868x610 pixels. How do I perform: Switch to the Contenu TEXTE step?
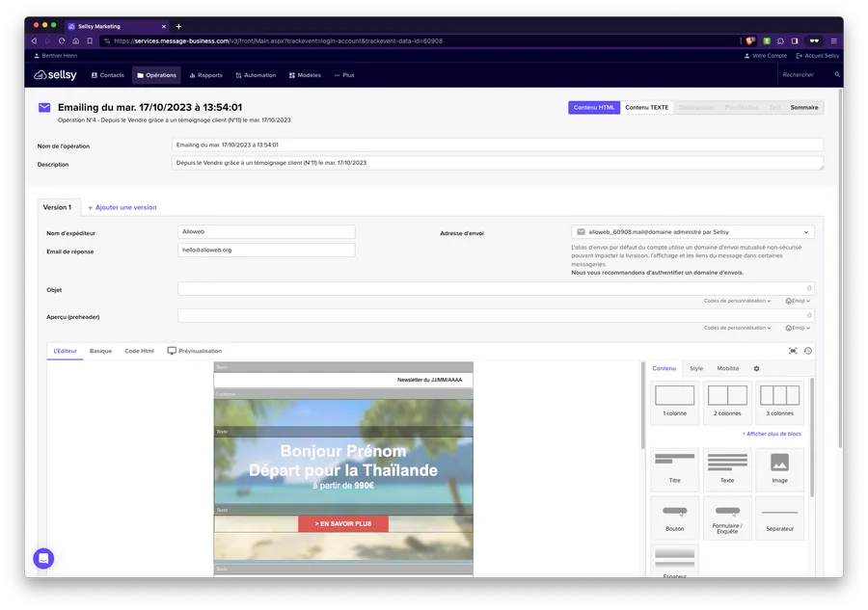(646, 107)
